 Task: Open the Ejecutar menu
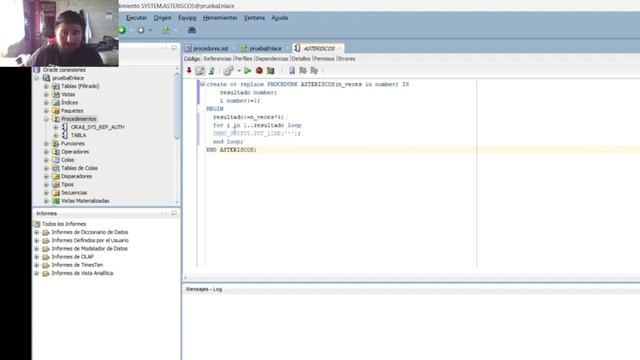pyautogui.click(x=136, y=18)
